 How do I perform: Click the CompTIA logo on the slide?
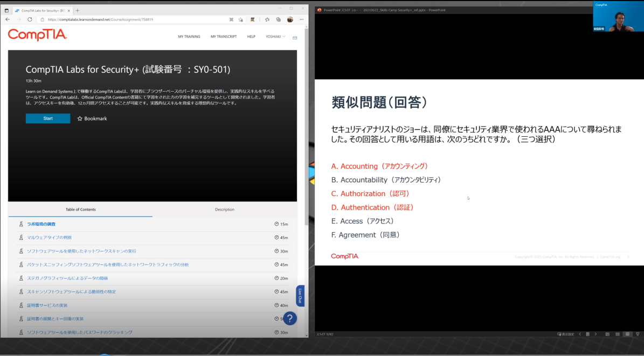pos(345,256)
